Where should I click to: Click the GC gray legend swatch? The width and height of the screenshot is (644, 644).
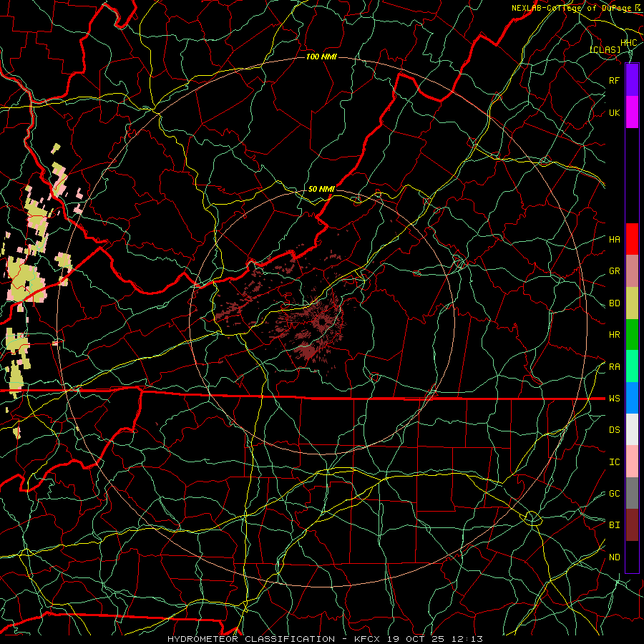(x=632, y=493)
